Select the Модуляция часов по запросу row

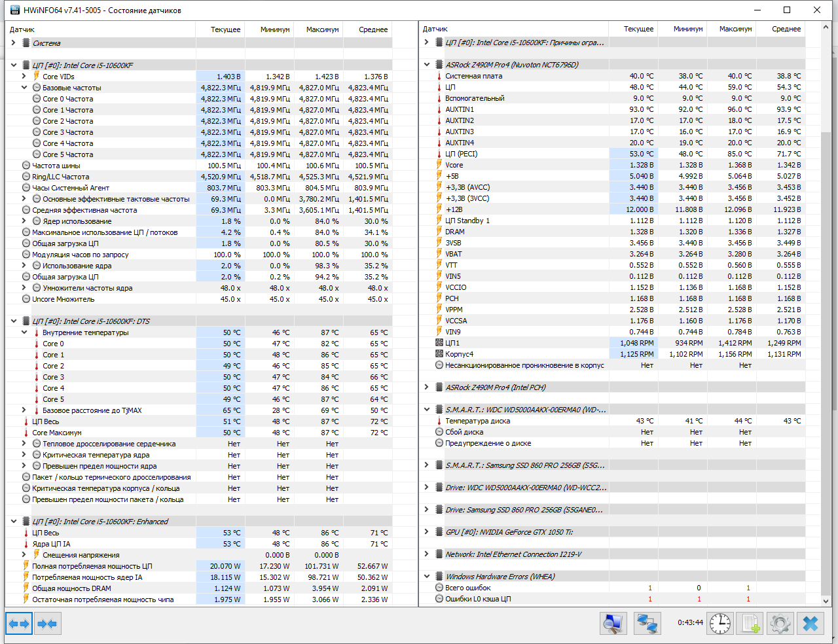200,255
